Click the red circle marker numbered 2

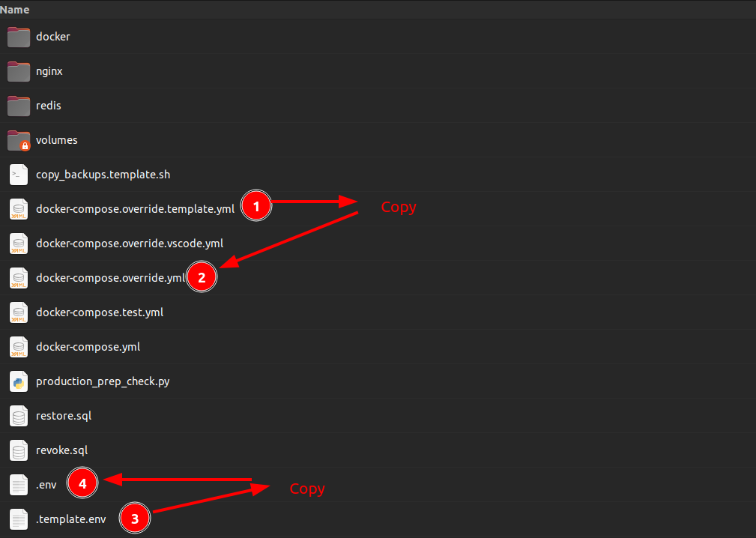[202, 277]
